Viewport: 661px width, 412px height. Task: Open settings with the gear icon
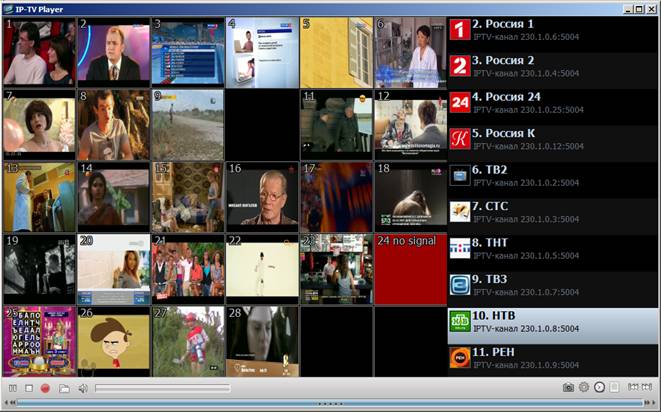(x=584, y=387)
